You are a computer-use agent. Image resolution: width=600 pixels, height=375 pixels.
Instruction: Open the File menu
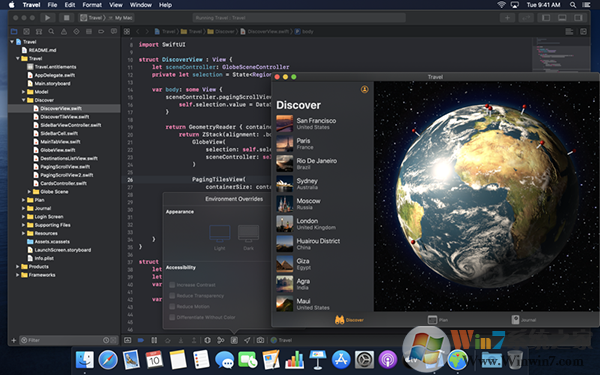click(x=52, y=5)
